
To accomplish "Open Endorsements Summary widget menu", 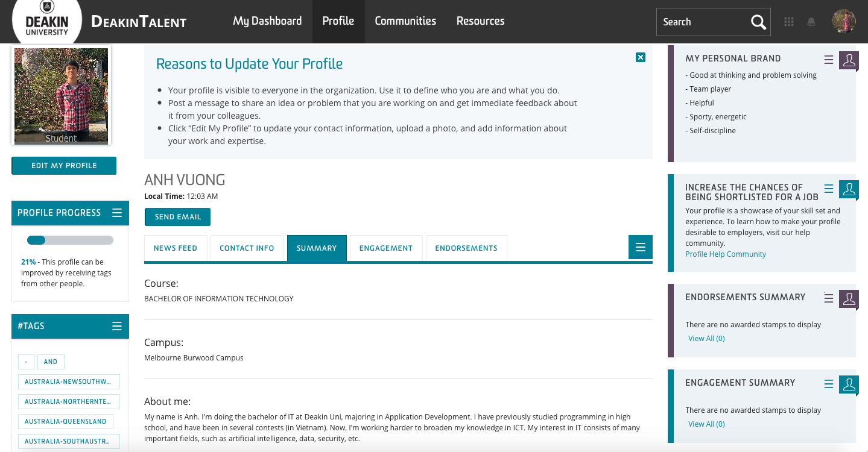I will [829, 298].
